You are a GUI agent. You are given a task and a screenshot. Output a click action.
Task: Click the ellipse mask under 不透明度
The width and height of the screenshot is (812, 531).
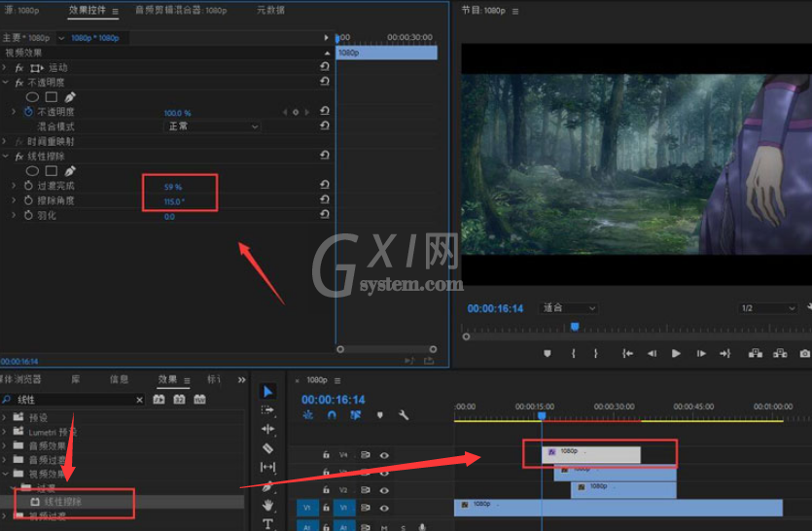(32, 97)
